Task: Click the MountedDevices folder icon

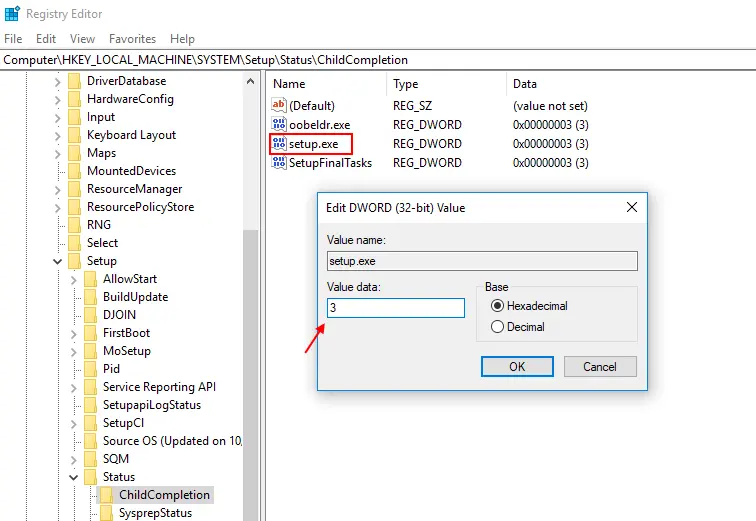Action: tap(74, 171)
